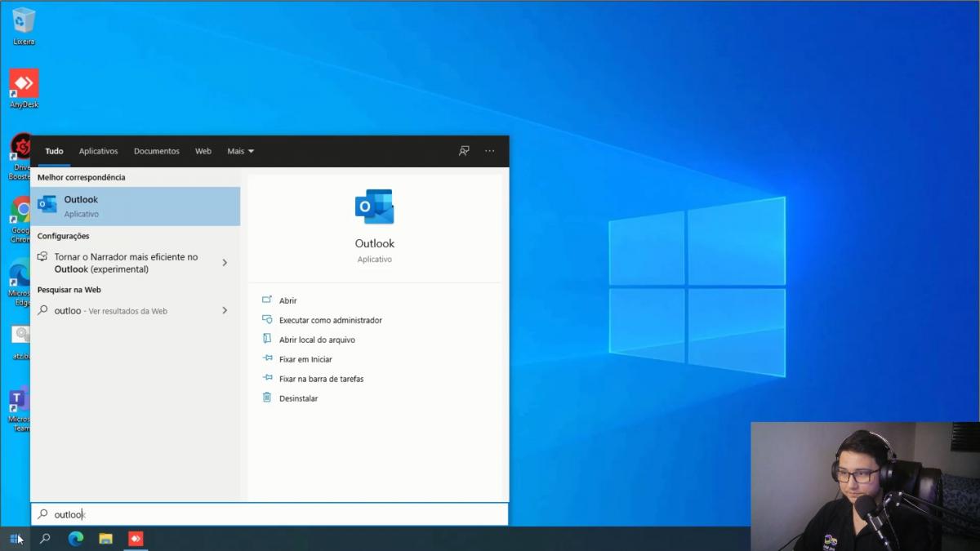Expand arrow next to 'outloo' web result
Viewport: 980px width, 551px height.
pyautogui.click(x=225, y=310)
